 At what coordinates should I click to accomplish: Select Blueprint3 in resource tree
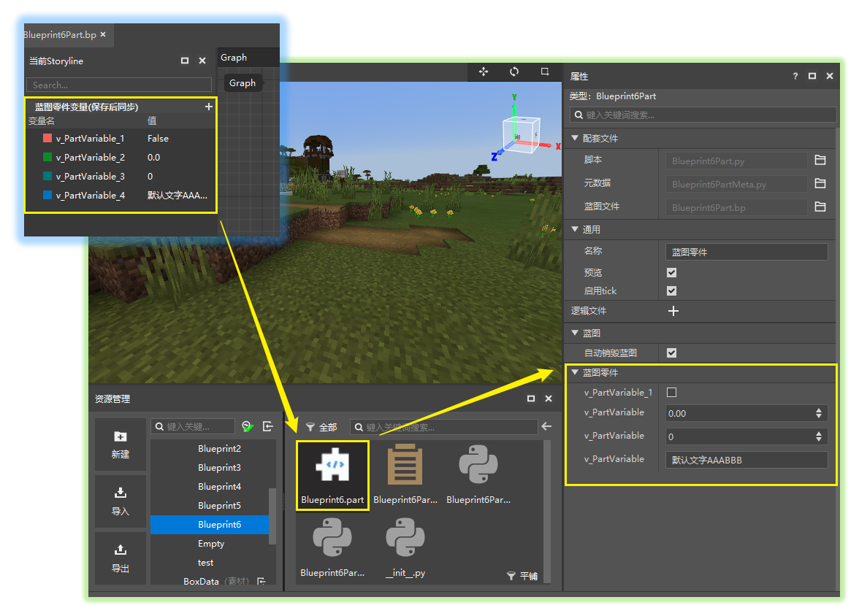tap(219, 468)
